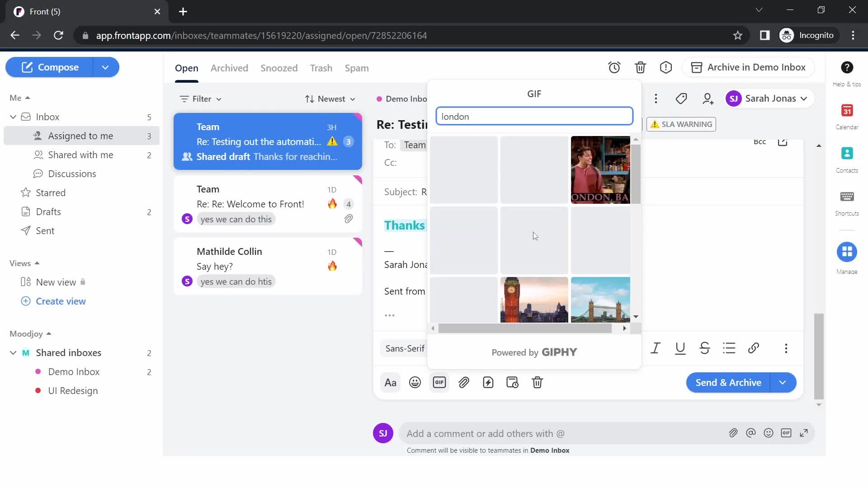
Task: Switch to the Snoozed tab
Action: [279, 68]
